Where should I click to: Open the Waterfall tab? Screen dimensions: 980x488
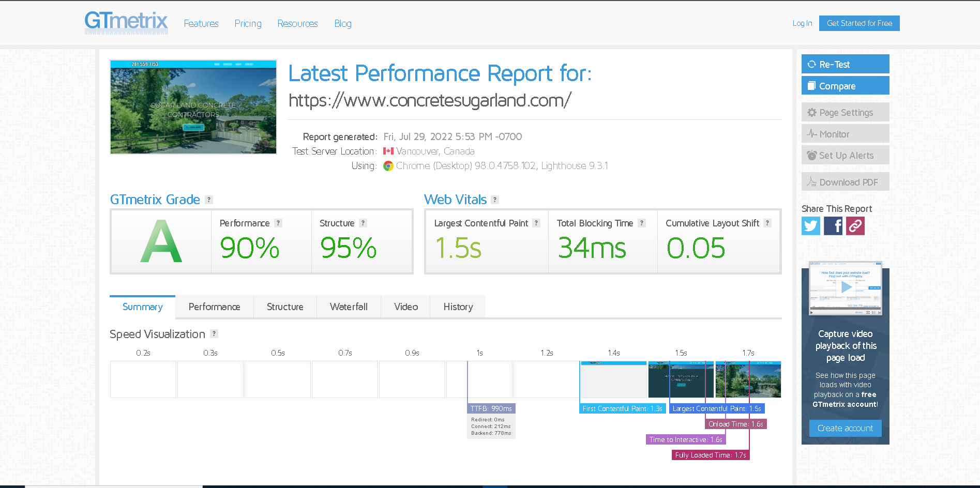pyautogui.click(x=349, y=307)
